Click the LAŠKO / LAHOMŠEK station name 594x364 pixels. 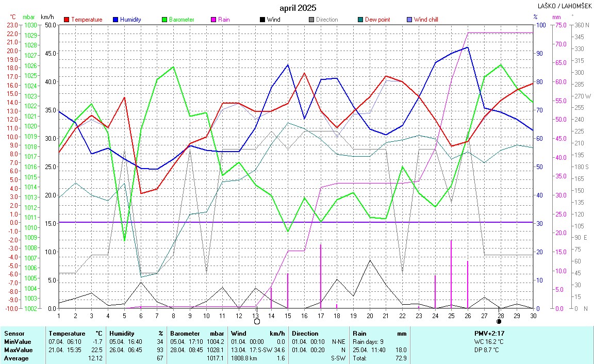pyautogui.click(x=564, y=6)
